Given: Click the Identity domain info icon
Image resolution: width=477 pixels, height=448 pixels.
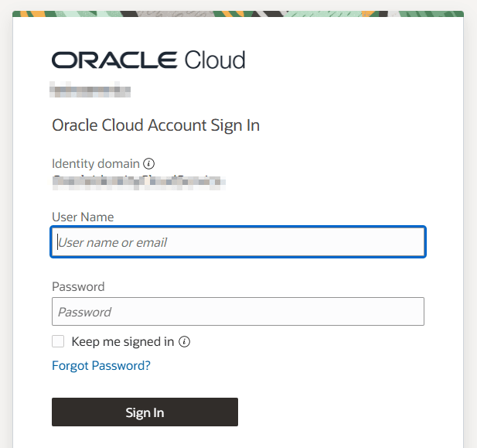Looking at the screenshot, I should (148, 164).
